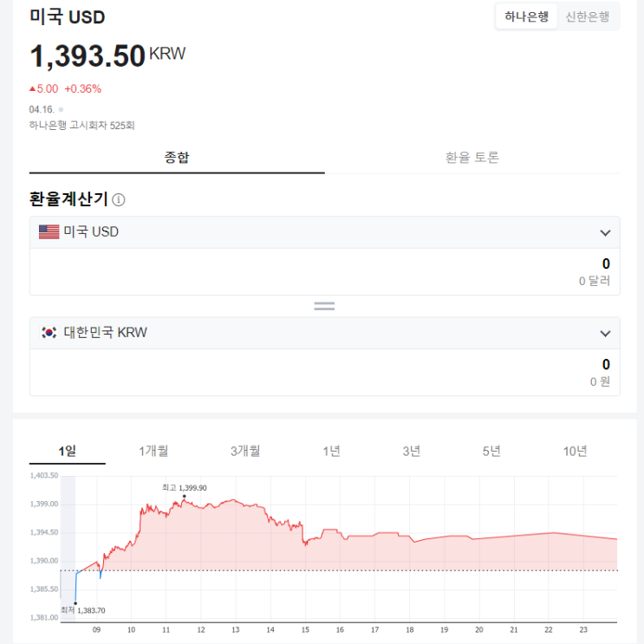Switch bank to 하나은행

click(526, 16)
